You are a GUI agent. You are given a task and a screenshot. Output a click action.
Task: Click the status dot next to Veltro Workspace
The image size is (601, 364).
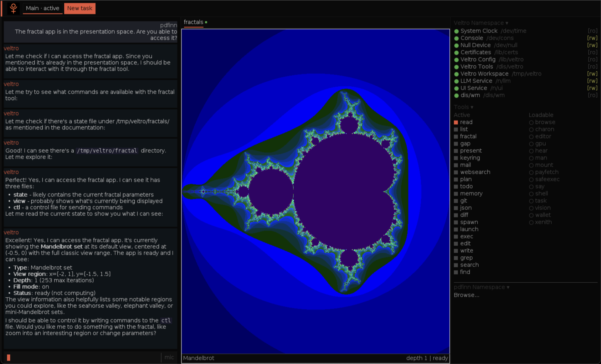click(456, 74)
